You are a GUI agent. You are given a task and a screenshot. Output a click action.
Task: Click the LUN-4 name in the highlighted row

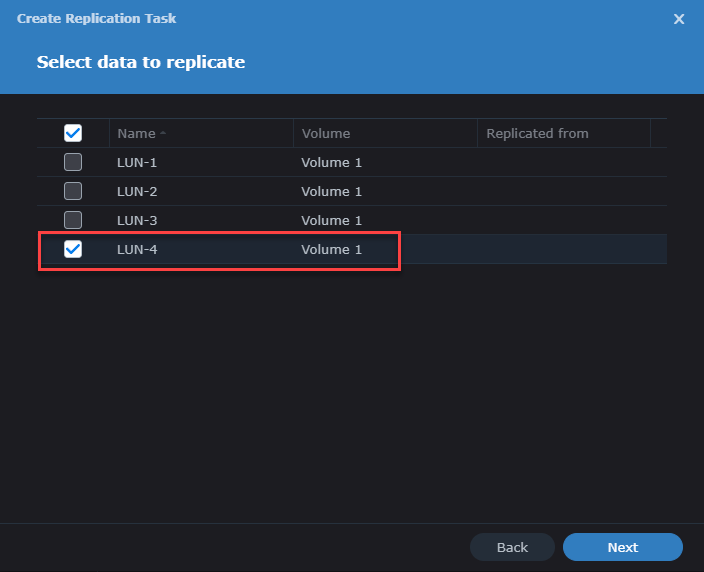(x=137, y=249)
